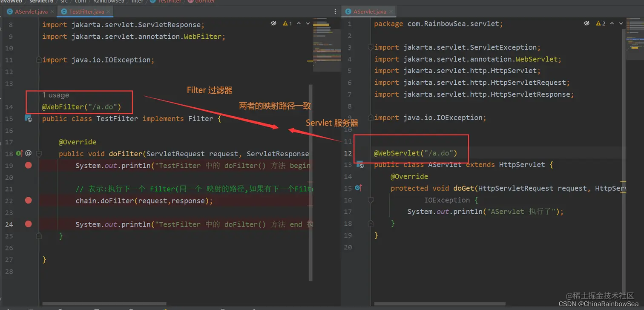Click doGet method name in AServlet
The image size is (644, 310).
pyautogui.click(x=463, y=188)
